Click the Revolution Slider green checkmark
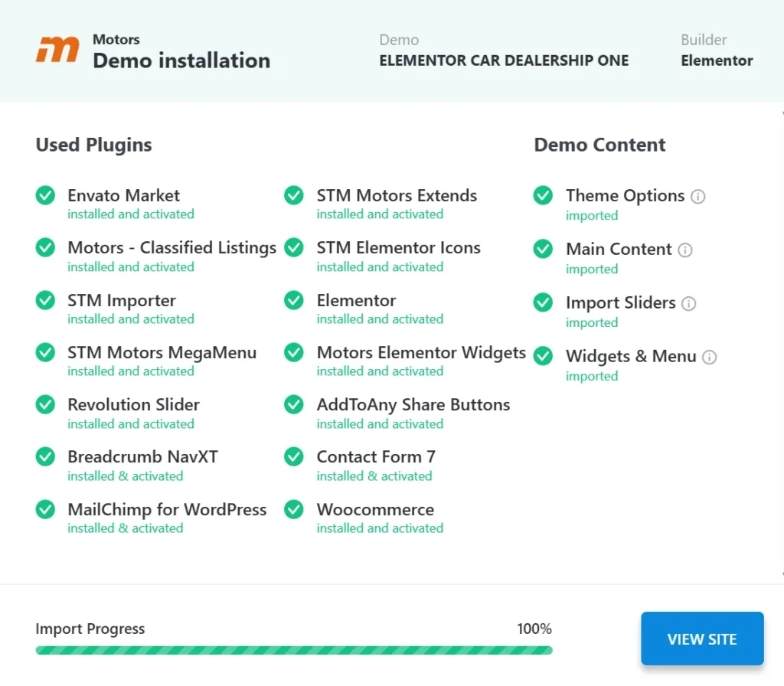The height and width of the screenshot is (686, 784). 45,405
